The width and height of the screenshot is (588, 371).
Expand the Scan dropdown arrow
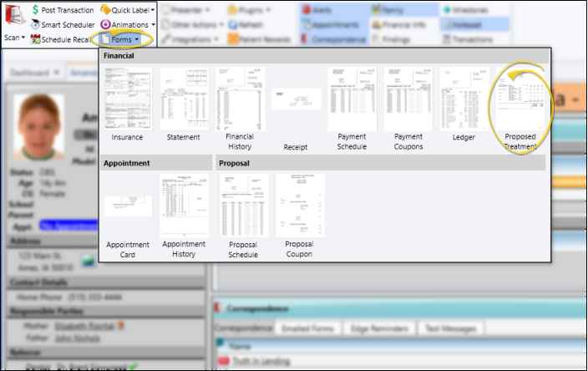[x=23, y=38]
